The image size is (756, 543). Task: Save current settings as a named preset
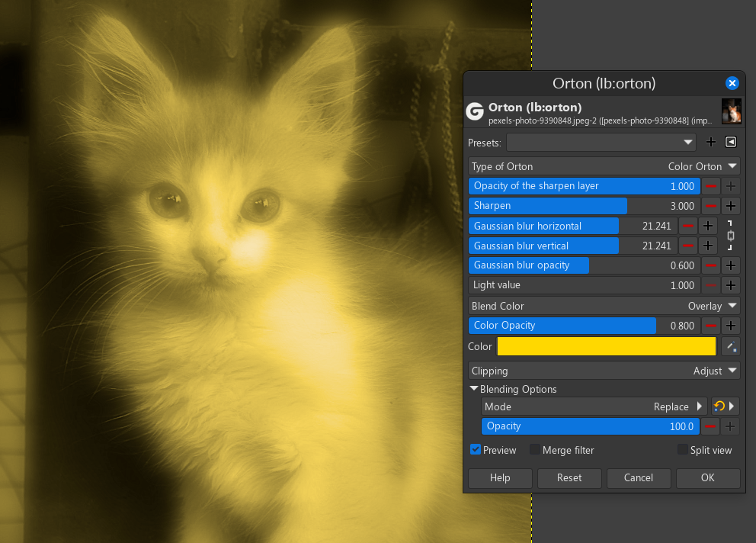[x=711, y=143]
